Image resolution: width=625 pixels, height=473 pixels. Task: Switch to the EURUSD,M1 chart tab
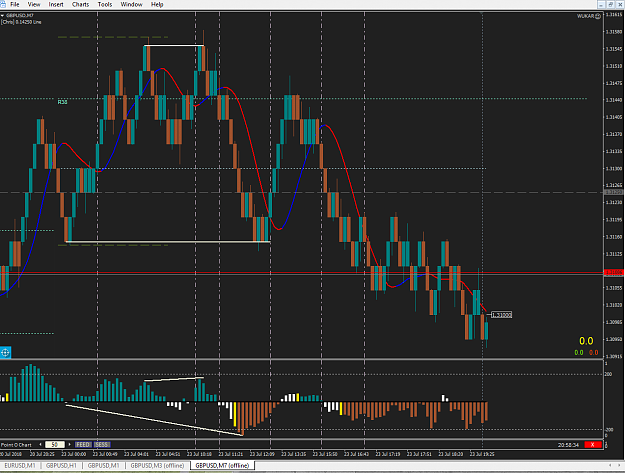(20, 465)
